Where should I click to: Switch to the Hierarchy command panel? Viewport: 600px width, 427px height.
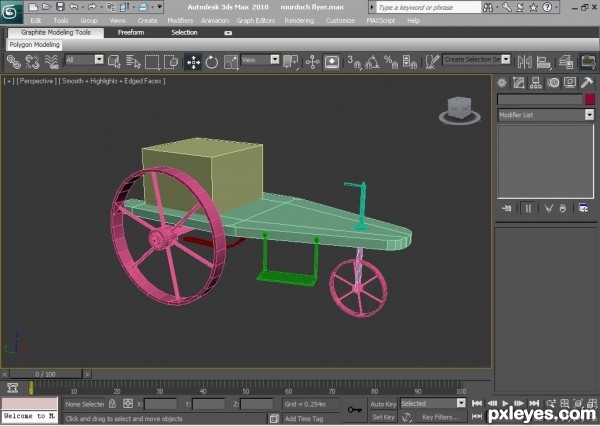click(536, 83)
